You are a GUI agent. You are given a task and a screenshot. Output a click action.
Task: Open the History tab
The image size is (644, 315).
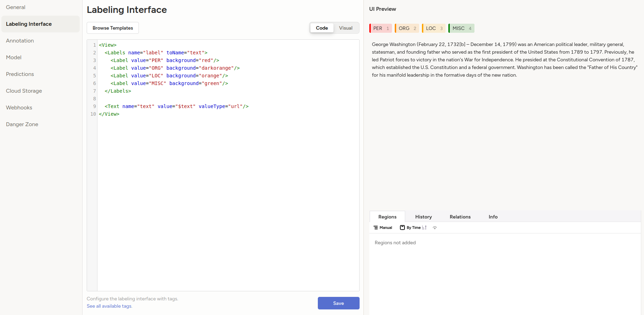pos(423,217)
